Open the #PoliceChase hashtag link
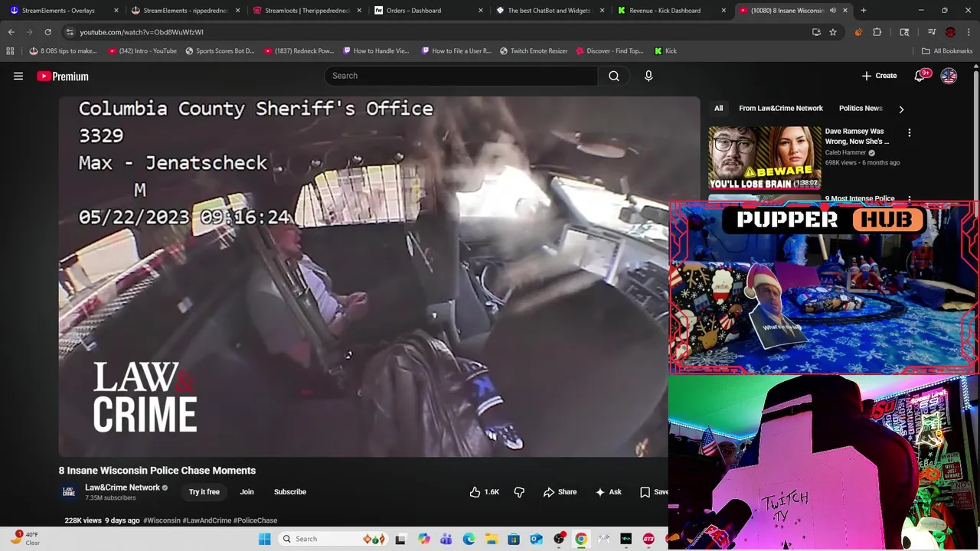Image resolution: width=980 pixels, height=551 pixels. tap(255, 520)
